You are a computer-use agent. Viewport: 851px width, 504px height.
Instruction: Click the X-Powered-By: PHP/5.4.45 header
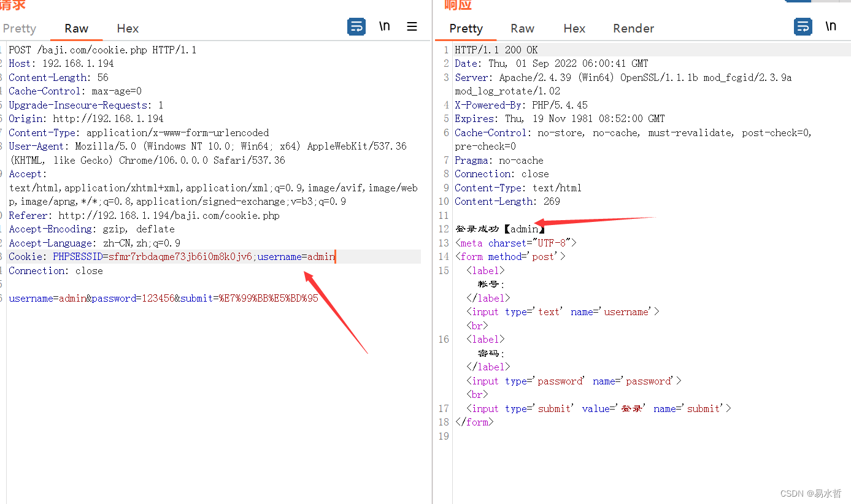[521, 105]
